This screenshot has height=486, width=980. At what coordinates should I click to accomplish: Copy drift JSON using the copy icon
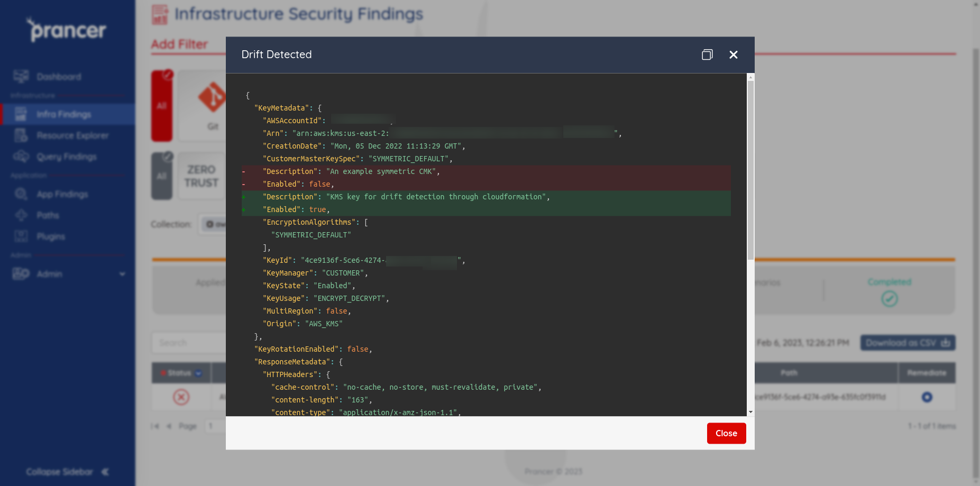pos(707,54)
